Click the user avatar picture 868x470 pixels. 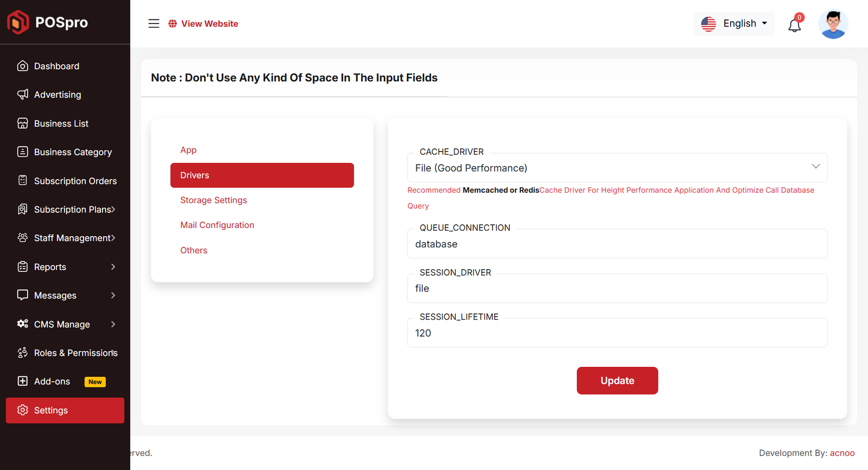pyautogui.click(x=833, y=24)
